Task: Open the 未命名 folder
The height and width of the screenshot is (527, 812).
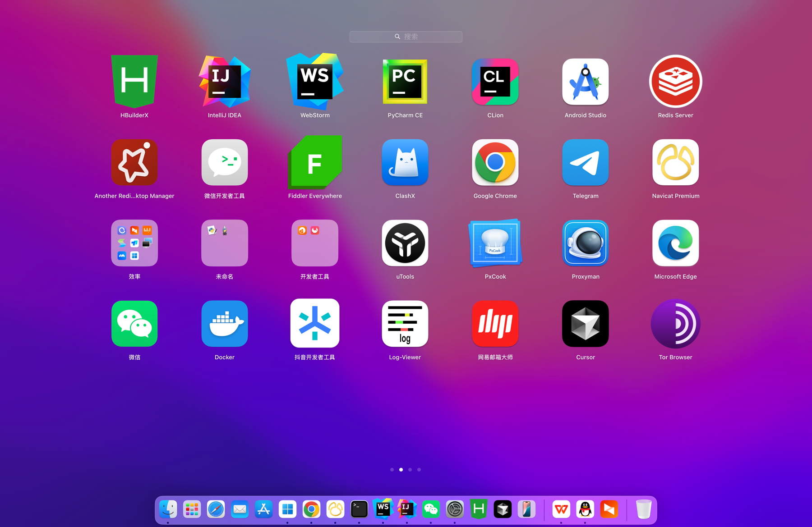Action: point(225,243)
